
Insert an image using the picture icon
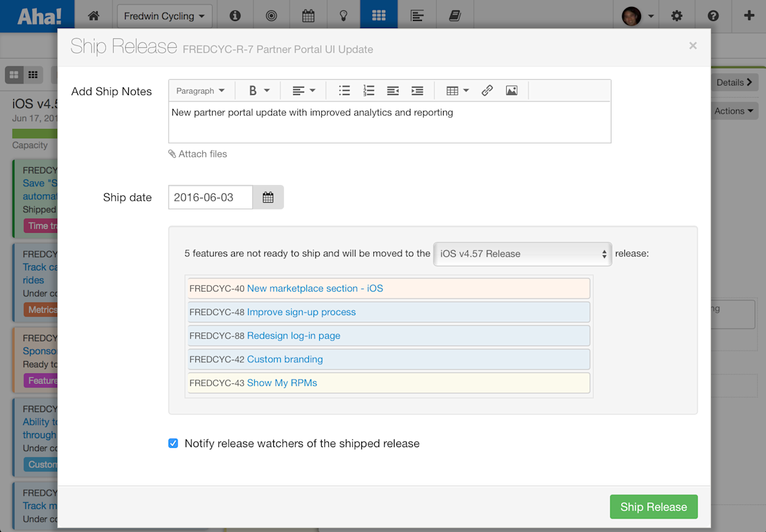pos(511,91)
